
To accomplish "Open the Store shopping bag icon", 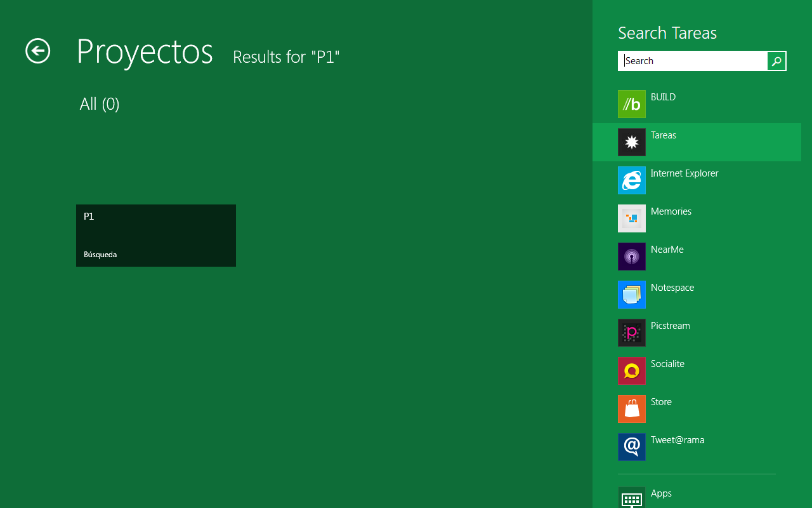I will [x=631, y=409].
